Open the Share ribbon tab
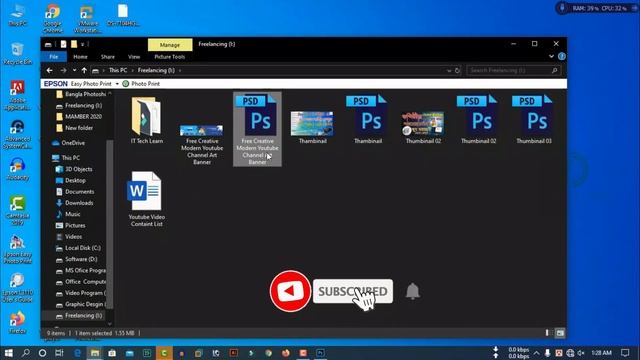The width and height of the screenshot is (640, 360). (x=108, y=57)
